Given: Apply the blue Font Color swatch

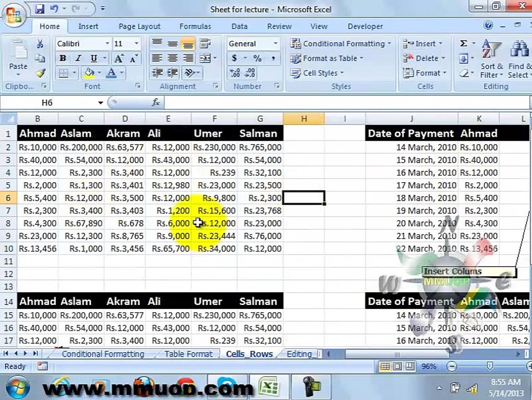Looking at the screenshot, I should pos(111,73).
